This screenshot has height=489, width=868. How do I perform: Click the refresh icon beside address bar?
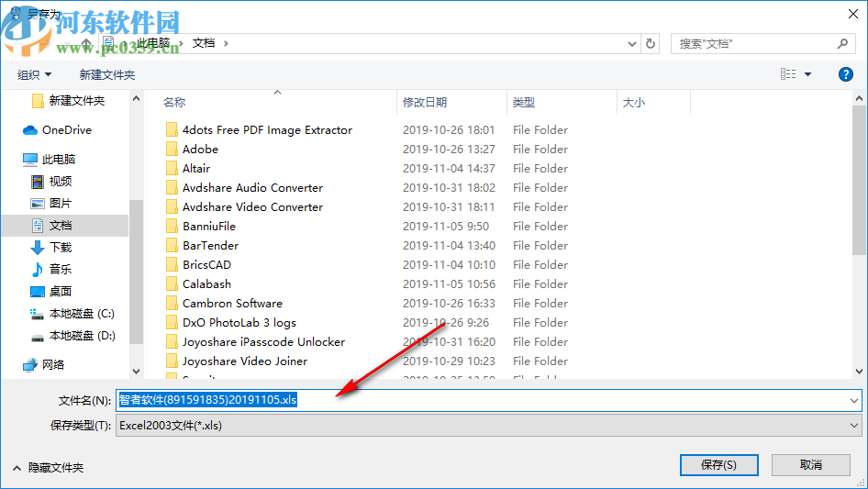point(651,43)
